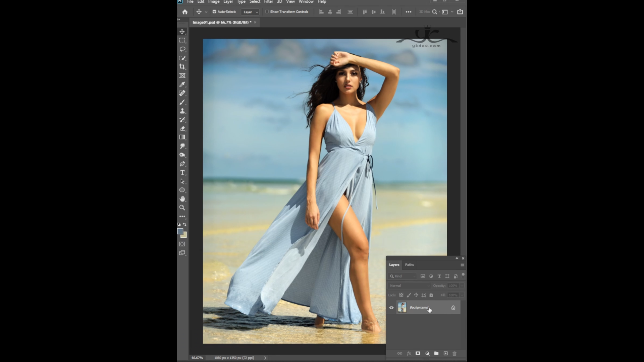Click the three-dots more alignment options button
Screen dimensions: 644x362
[x=408, y=12]
